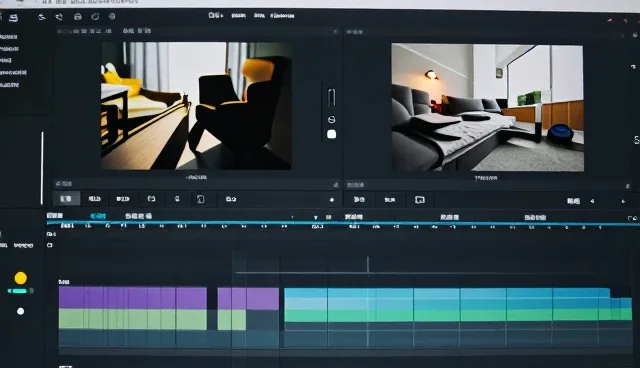Click the save disk icon in top toolbar

pos(13,17)
